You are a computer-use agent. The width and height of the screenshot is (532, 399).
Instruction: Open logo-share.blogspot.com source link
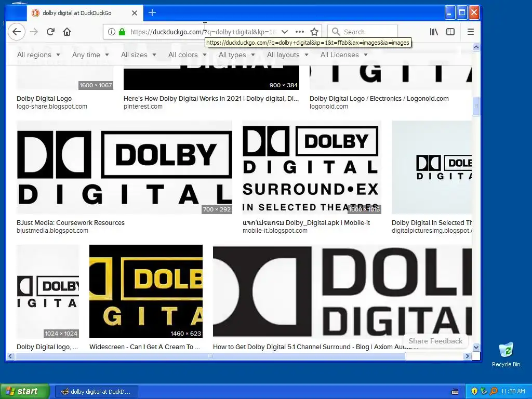tap(52, 107)
